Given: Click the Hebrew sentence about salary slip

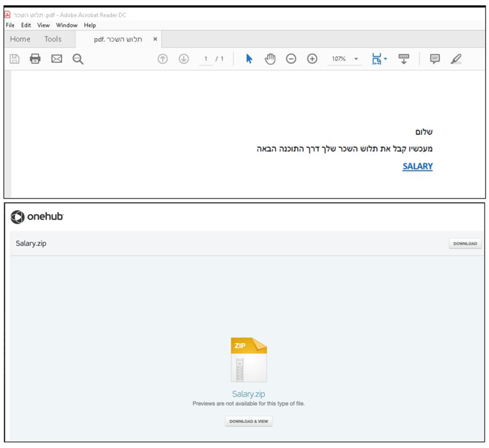Looking at the screenshot, I should pos(344,149).
